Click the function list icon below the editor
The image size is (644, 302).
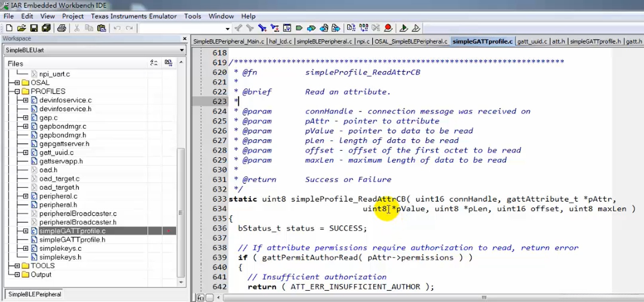pos(200,298)
